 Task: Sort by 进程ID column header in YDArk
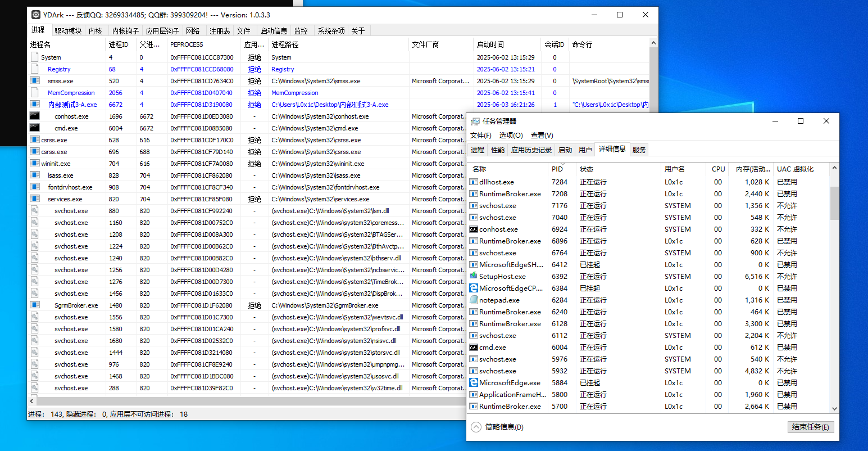click(121, 44)
